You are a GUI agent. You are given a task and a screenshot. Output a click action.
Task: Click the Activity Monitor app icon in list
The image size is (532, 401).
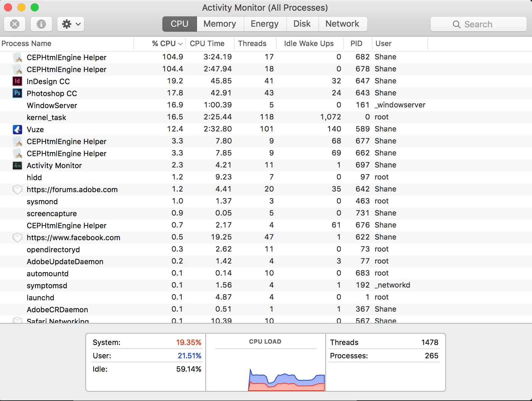point(17,165)
